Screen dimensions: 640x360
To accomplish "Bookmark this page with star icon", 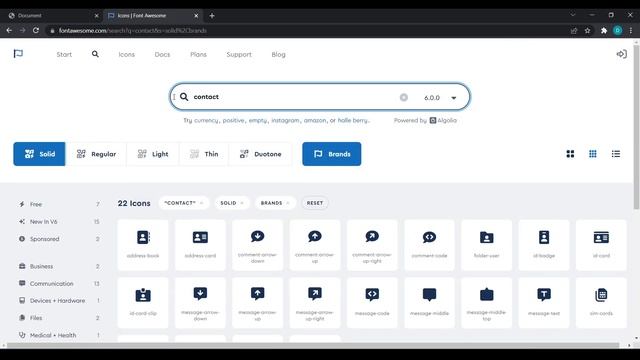I will 587,31.
